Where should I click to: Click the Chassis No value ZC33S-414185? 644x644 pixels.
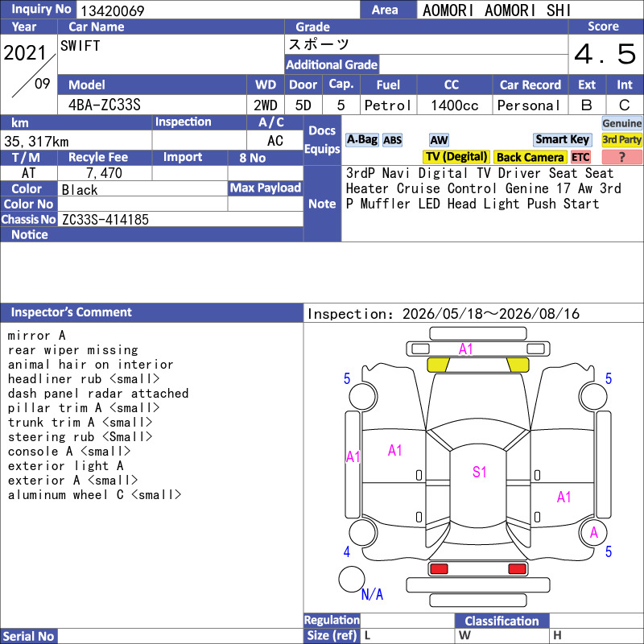(x=105, y=219)
